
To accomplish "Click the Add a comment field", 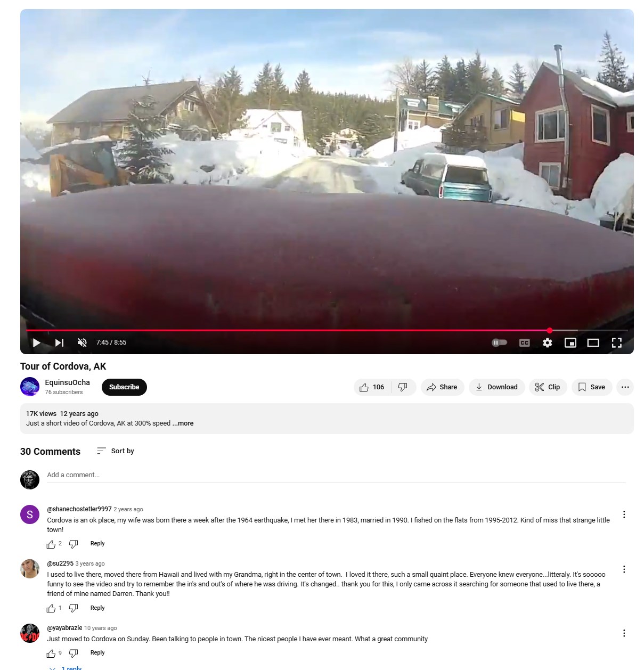I will [x=336, y=475].
